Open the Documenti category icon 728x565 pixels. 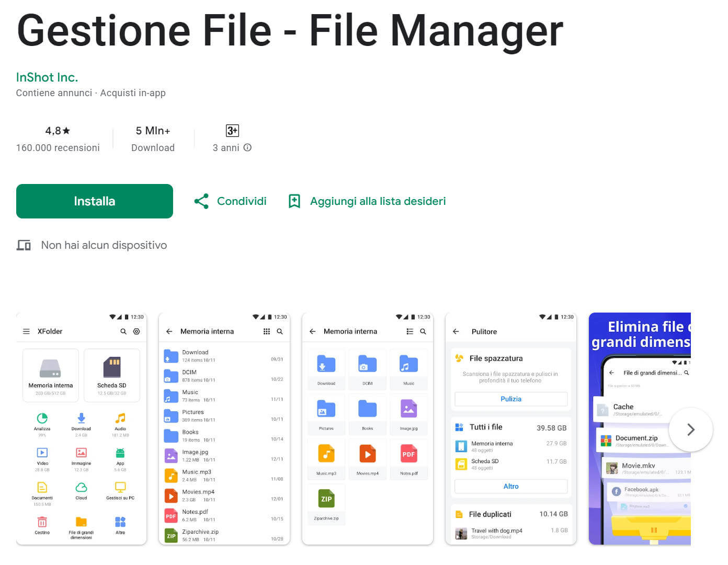click(42, 488)
